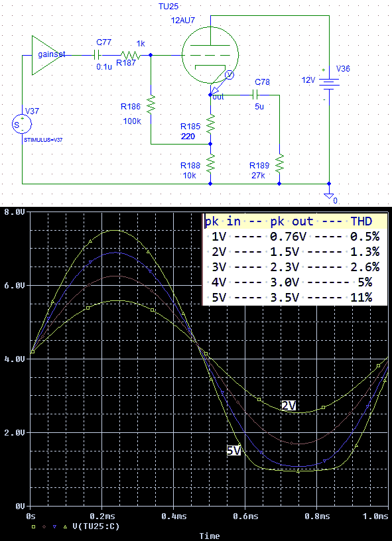The width and height of the screenshot is (392, 541).
Task: Select the R186 resistor symbol
Action: (151, 105)
